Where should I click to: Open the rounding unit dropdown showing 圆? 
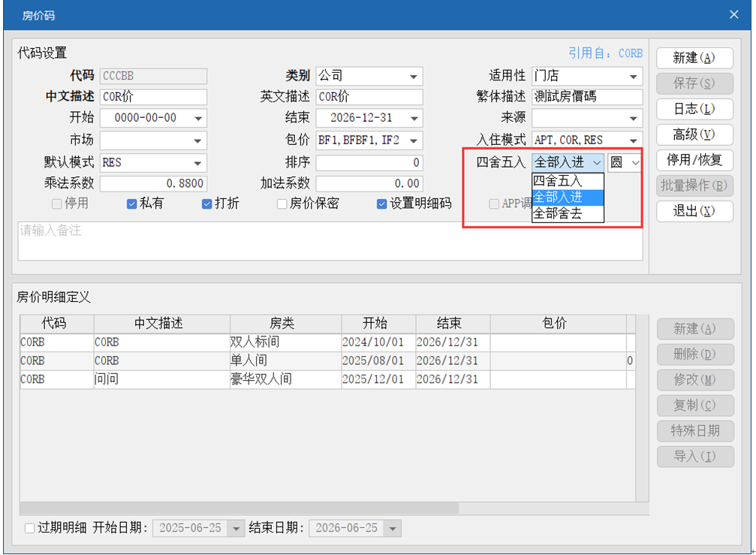click(x=635, y=162)
